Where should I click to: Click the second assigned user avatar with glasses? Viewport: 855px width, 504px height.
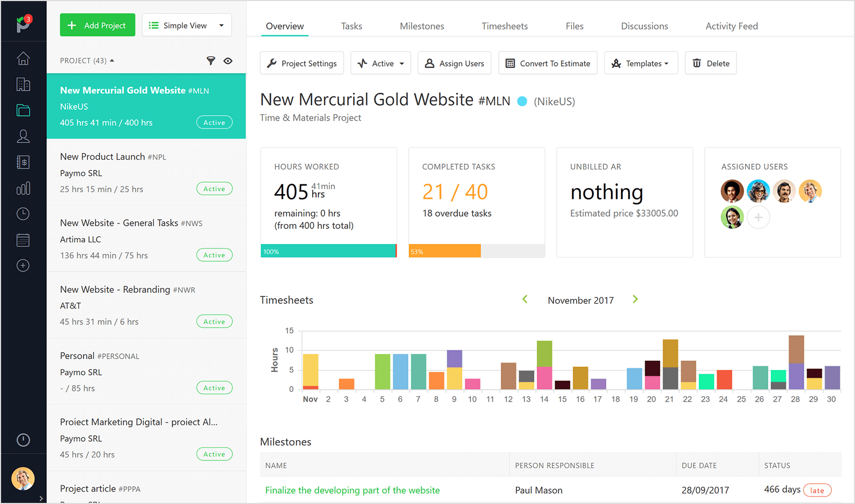click(x=758, y=191)
